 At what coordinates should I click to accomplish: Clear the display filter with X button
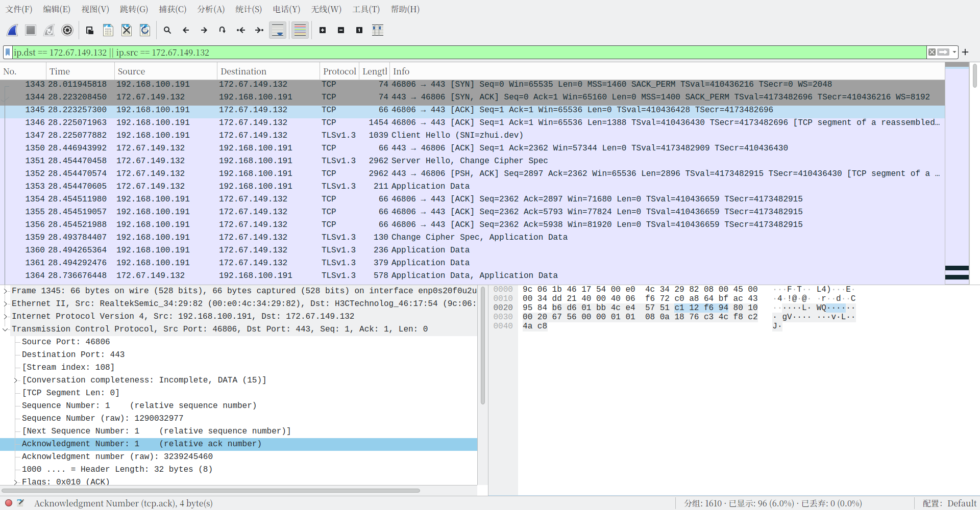pyautogui.click(x=932, y=53)
